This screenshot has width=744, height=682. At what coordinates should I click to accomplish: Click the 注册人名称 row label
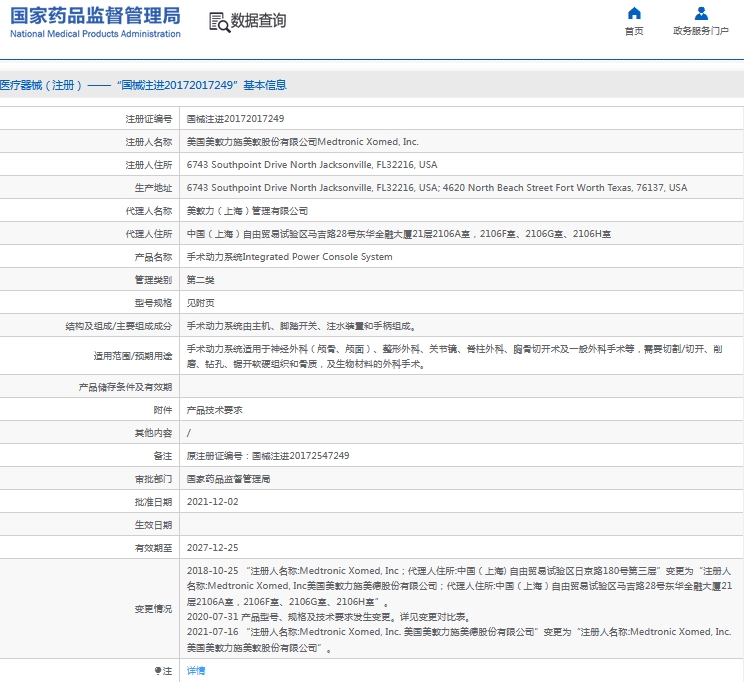click(149, 142)
